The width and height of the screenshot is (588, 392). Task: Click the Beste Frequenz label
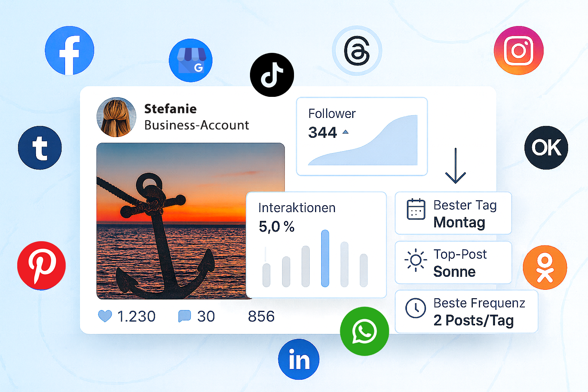[479, 303]
